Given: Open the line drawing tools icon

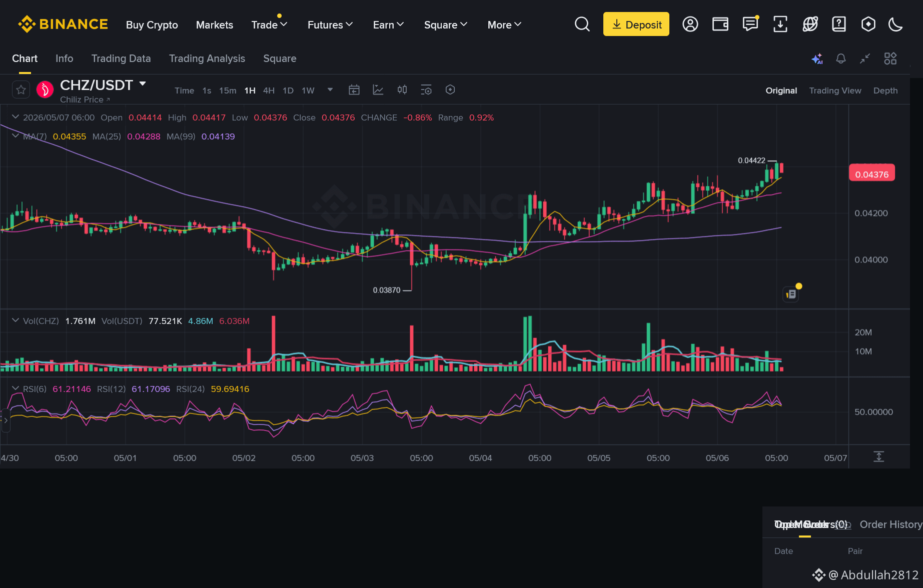Looking at the screenshot, I should point(378,90).
